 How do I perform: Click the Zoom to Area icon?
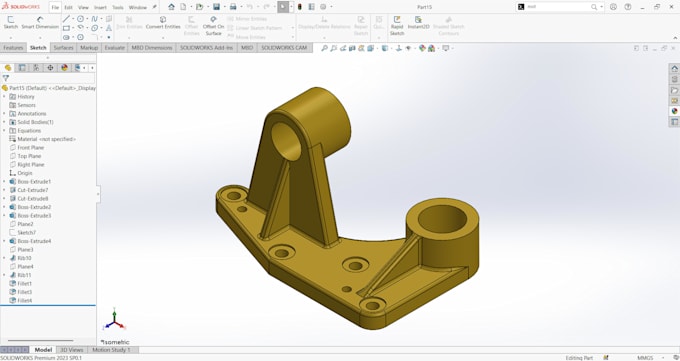(333, 48)
